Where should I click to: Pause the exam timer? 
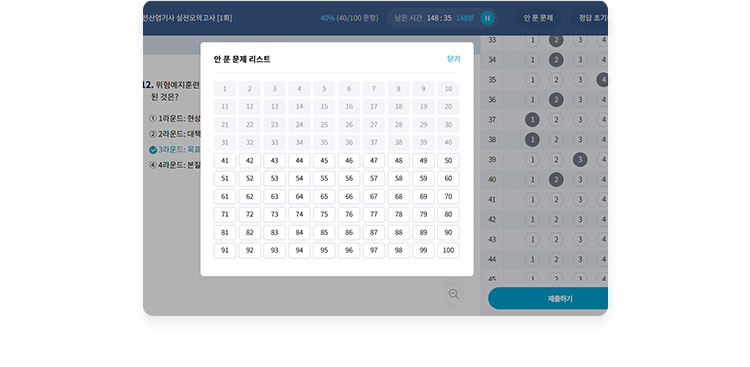click(487, 18)
